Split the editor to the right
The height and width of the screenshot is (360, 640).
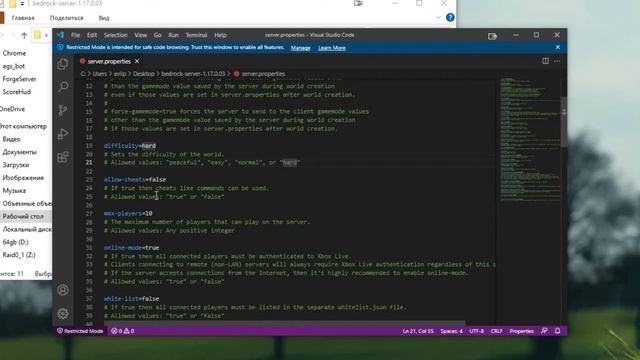point(545,61)
